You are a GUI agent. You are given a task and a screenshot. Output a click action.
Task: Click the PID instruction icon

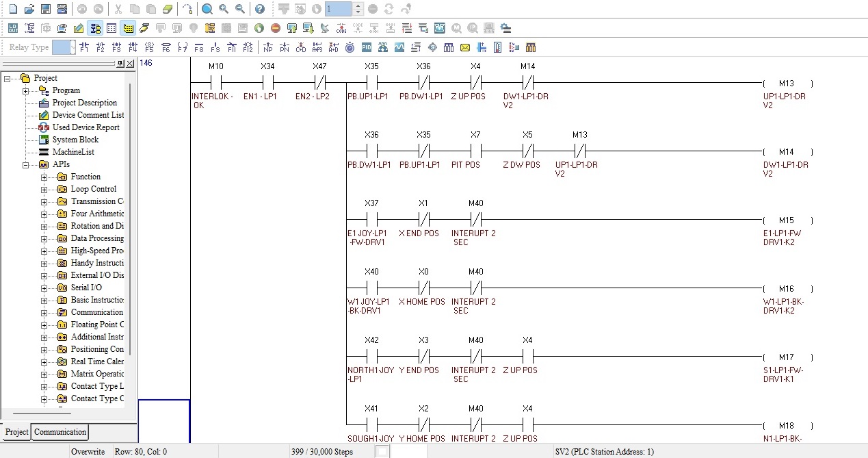click(366, 47)
